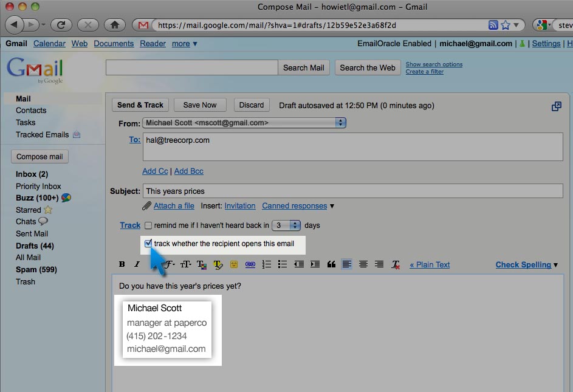Click Compose mail button

[x=39, y=157]
